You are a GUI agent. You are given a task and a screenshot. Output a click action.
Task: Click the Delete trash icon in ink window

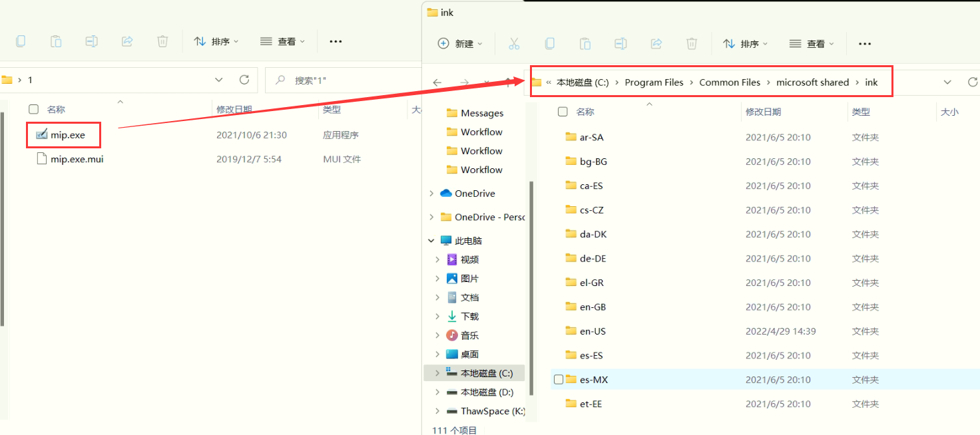(x=692, y=44)
